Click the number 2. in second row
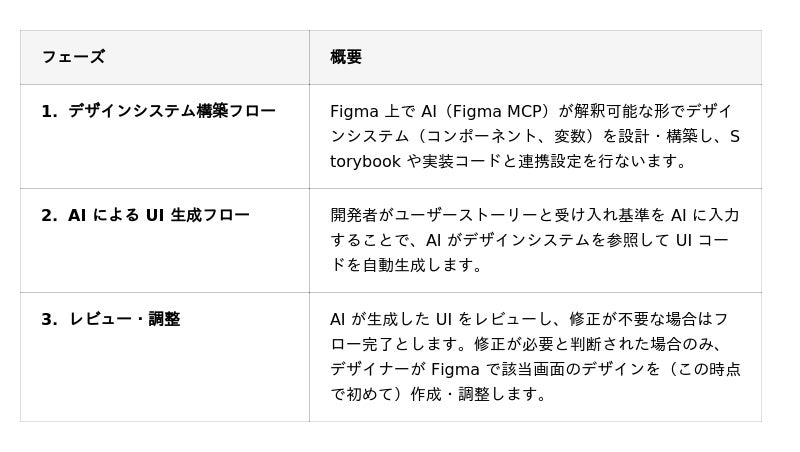The height and width of the screenshot is (452, 800). pos(49,215)
